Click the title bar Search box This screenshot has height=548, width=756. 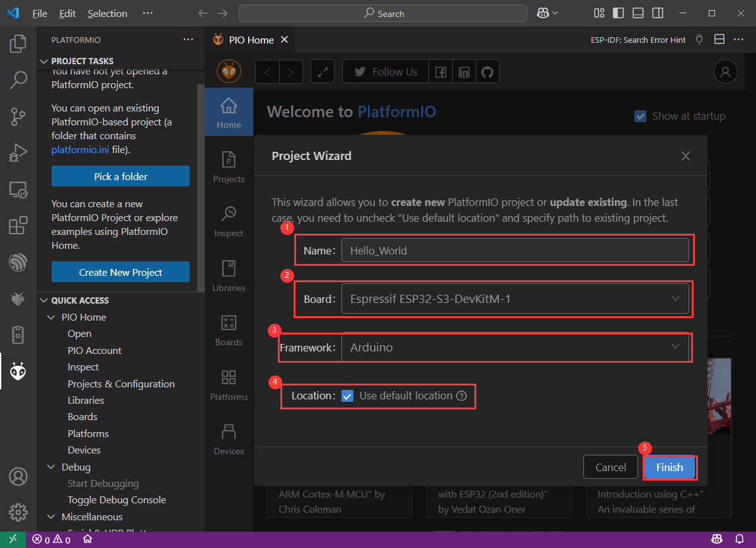coord(383,13)
